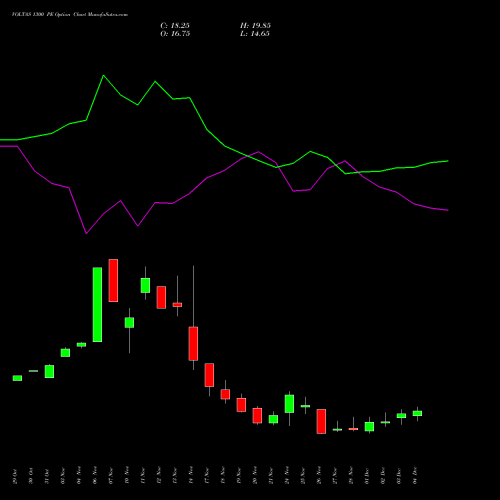Click the red candle with long wick for 14 Nov

tap(193, 343)
